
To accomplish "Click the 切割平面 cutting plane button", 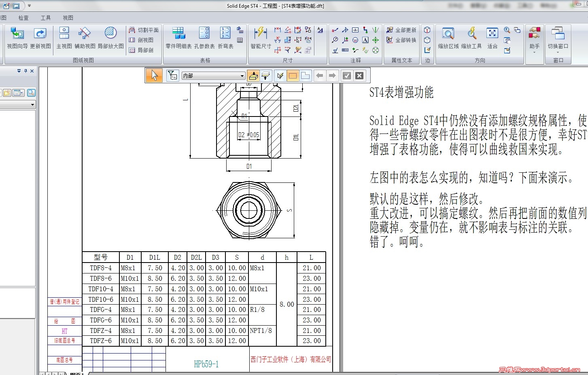I will click(144, 30).
